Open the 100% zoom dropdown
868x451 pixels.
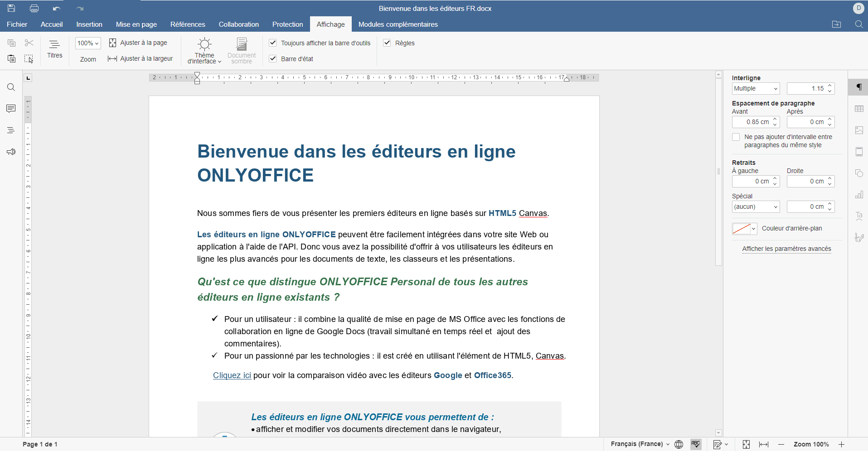[88, 43]
